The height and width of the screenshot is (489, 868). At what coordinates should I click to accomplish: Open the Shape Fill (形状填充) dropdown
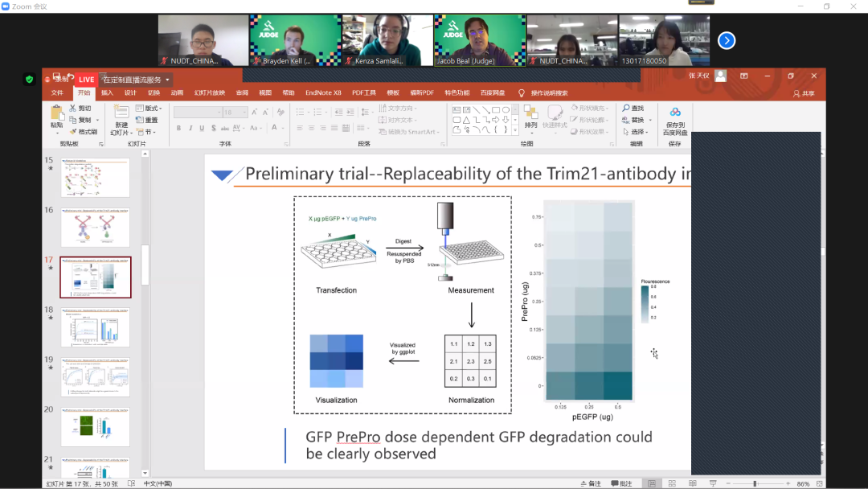click(x=591, y=108)
